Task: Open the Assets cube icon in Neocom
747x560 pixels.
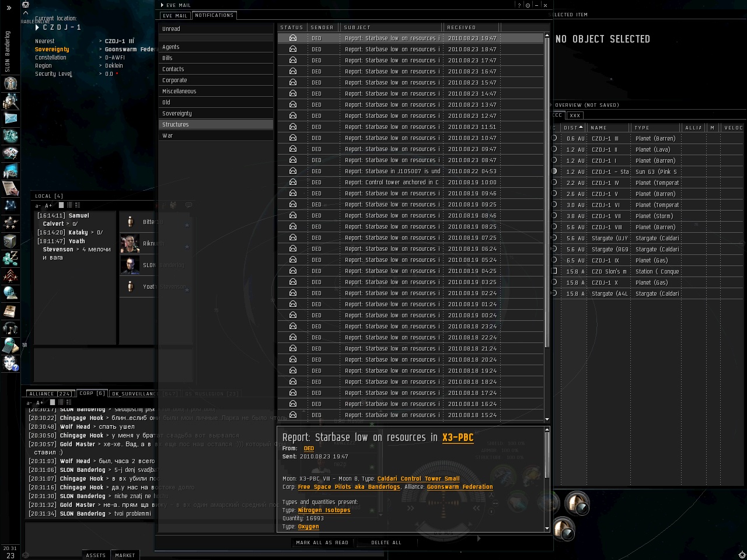Action: click(x=10, y=240)
